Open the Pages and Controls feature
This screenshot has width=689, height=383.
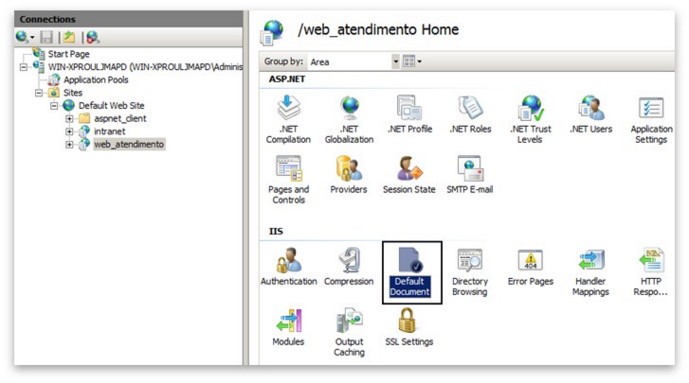[288, 180]
